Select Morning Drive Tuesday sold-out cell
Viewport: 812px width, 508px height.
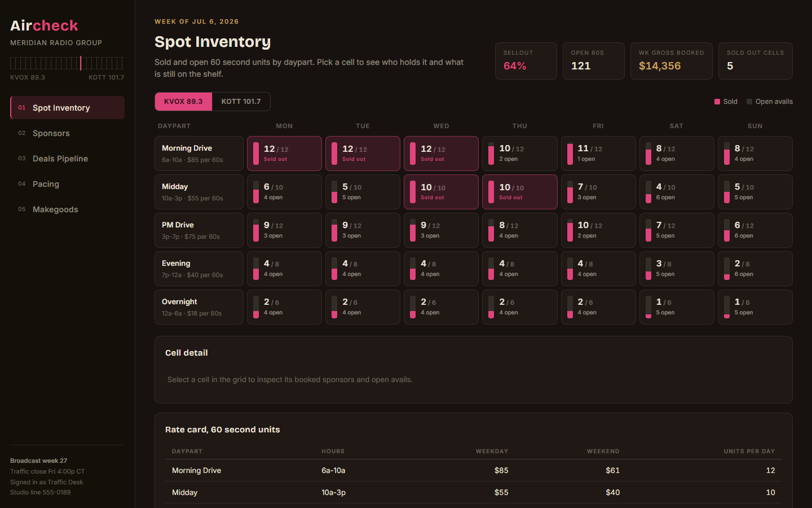click(363, 154)
